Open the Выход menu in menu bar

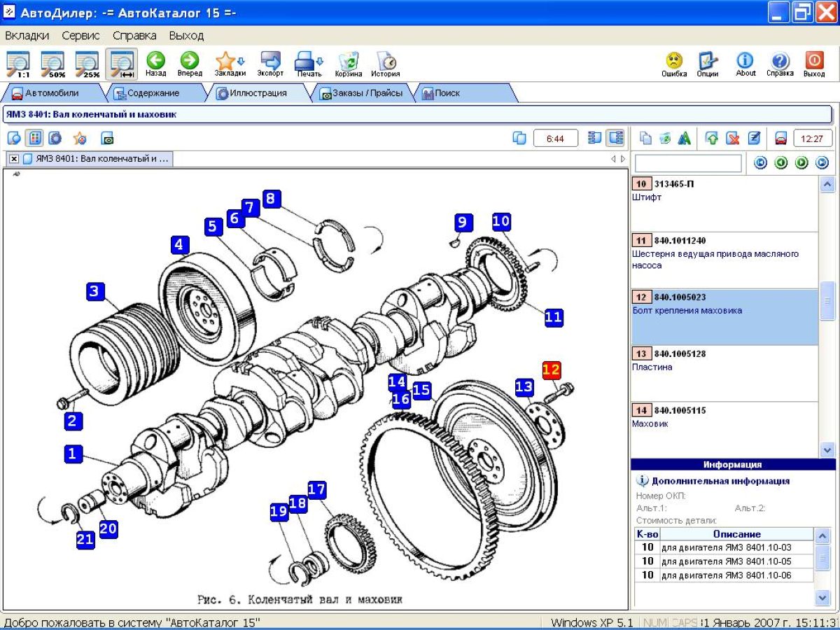tap(186, 35)
